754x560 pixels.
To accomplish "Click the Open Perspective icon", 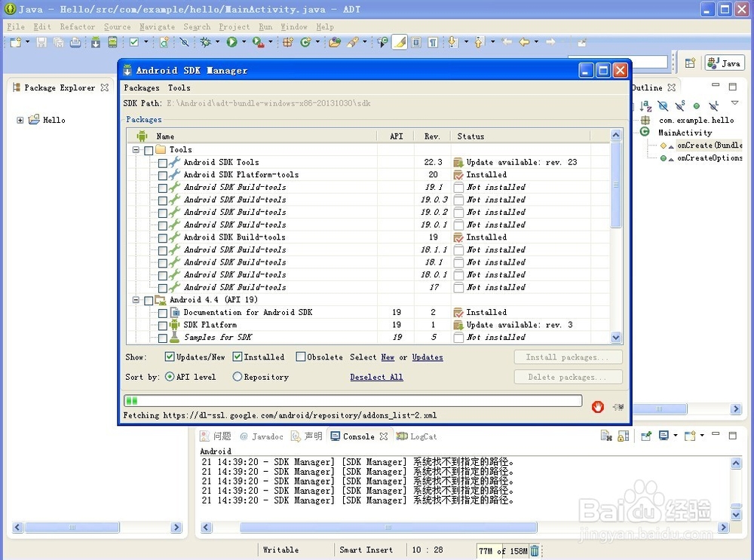I will (690, 63).
